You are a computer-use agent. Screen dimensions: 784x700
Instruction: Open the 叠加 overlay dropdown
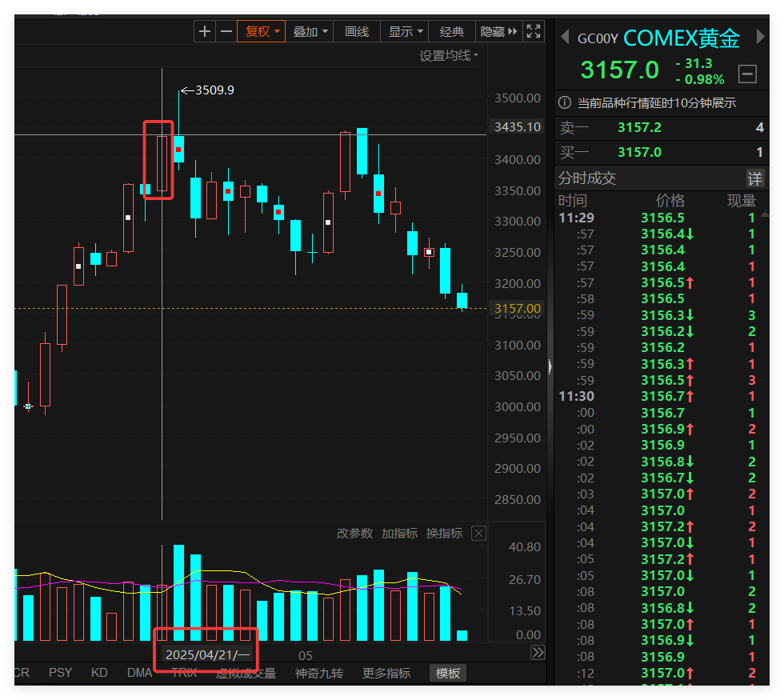click(310, 31)
